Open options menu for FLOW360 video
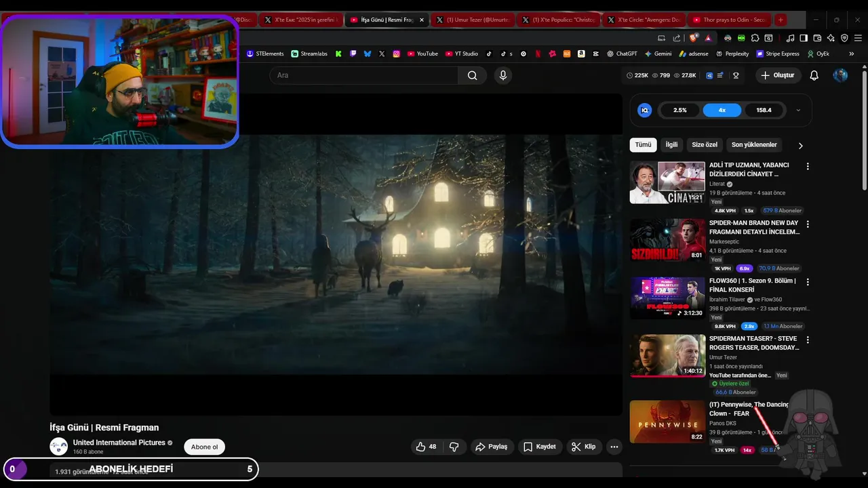This screenshot has width=868, height=488. click(x=807, y=282)
